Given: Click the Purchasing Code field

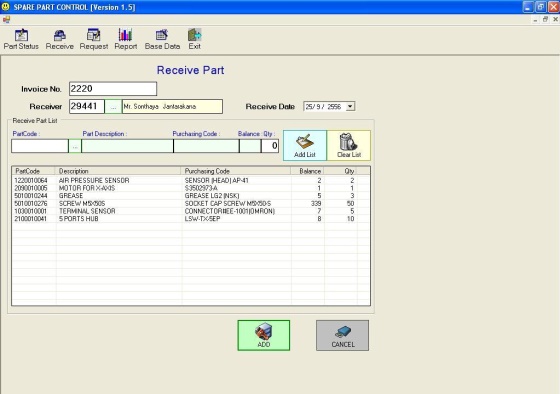Looking at the screenshot, I should [206, 146].
